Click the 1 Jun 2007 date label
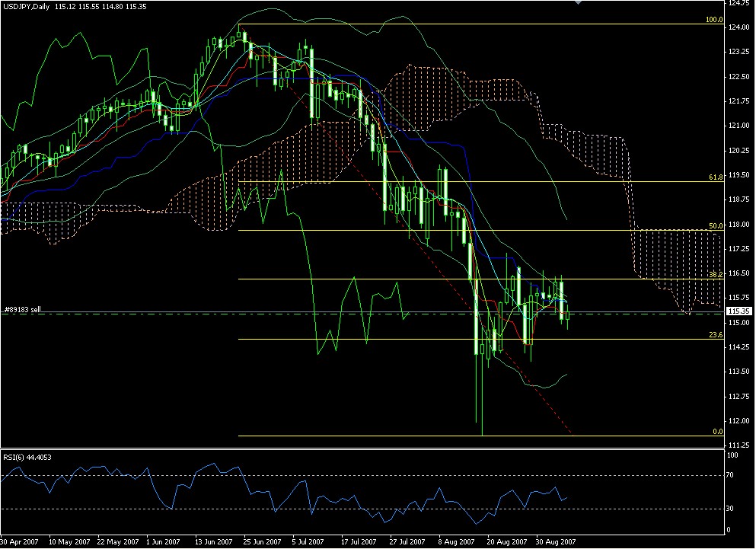Viewport: 756px width, 549px height. click(163, 541)
